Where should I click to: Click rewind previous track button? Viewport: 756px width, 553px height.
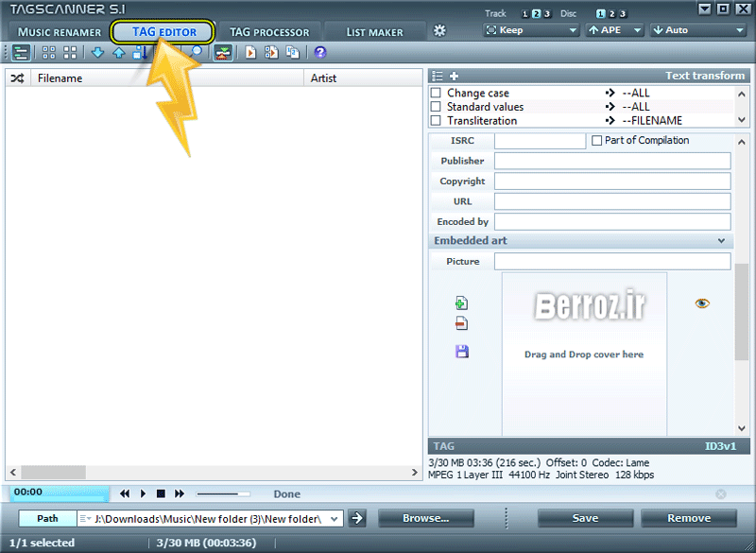point(125,493)
